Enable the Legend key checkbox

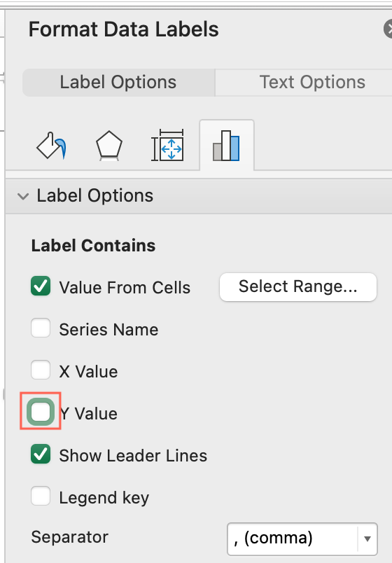[x=41, y=496]
